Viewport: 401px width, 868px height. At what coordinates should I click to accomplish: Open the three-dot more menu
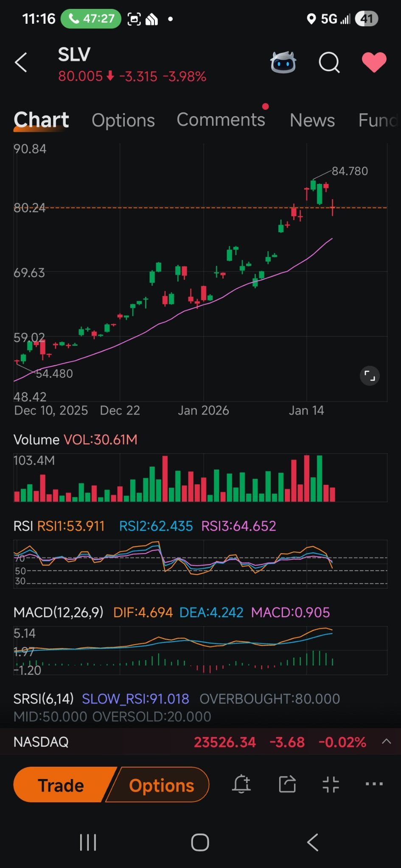click(374, 784)
